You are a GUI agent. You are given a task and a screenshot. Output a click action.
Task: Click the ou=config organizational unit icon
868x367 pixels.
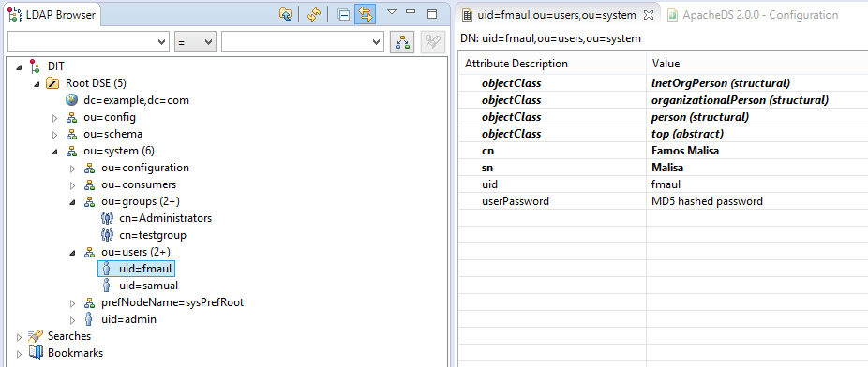(x=71, y=118)
